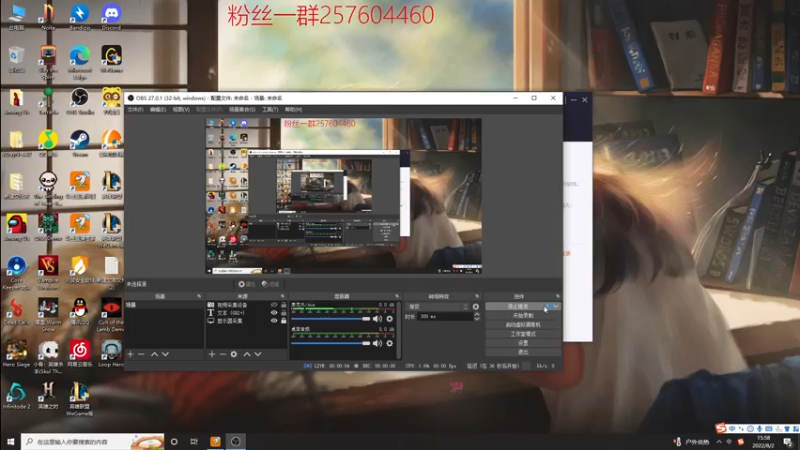Launch OBS Studio from the desktop shortcut
The image size is (800, 450).
coord(80,101)
